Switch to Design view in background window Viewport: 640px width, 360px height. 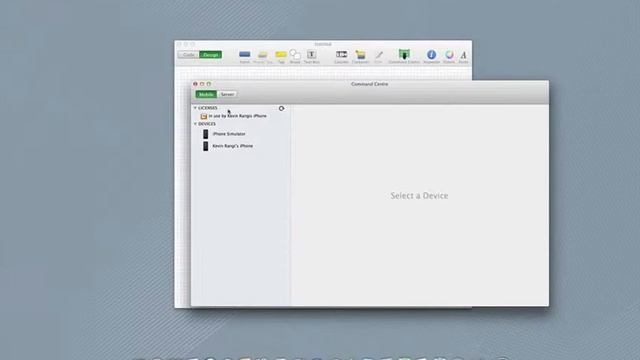coord(211,55)
